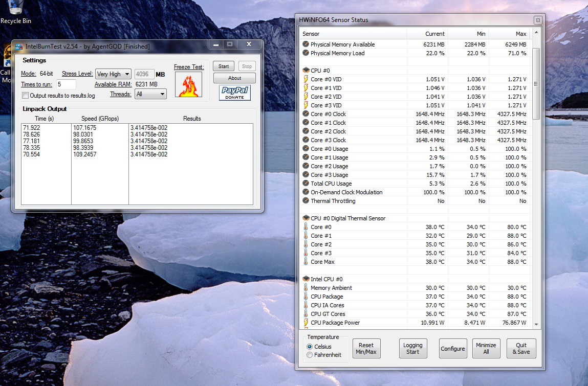Click the Intel CPU #0 chip group icon
Viewport: 588px width, 386px height.
(x=306, y=279)
